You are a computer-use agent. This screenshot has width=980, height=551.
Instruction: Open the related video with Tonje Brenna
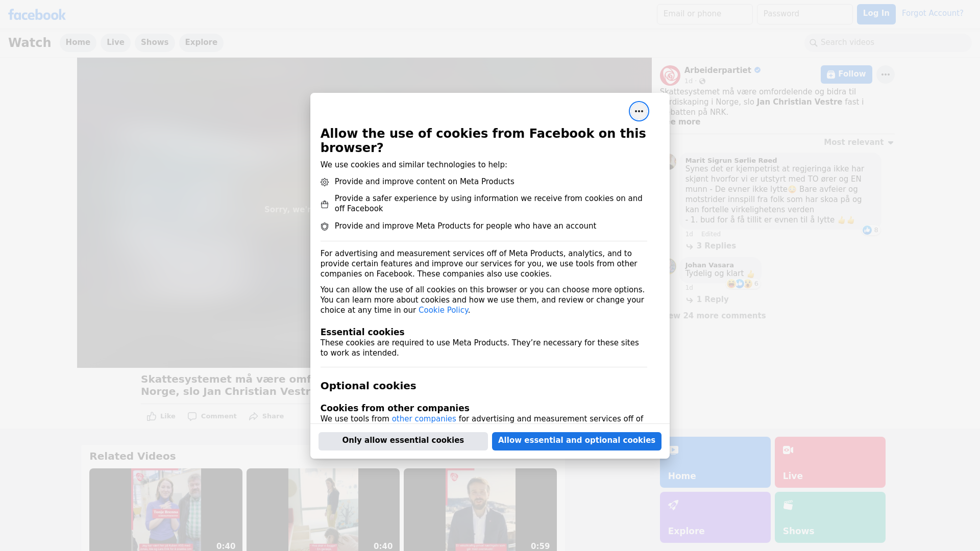coord(166,510)
